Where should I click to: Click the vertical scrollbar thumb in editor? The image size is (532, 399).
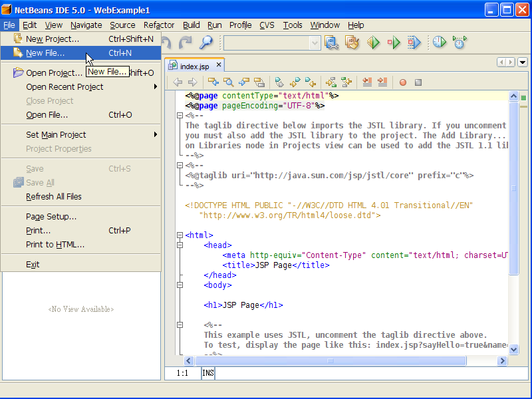click(513, 188)
